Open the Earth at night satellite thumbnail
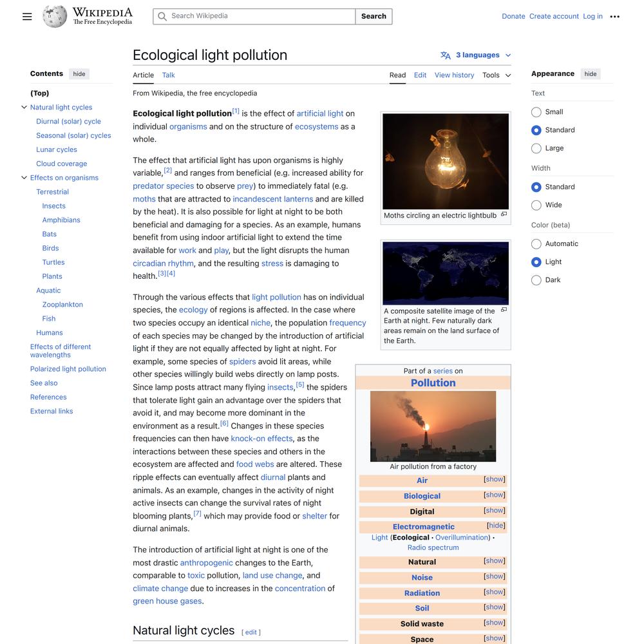The height and width of the screenshot is (644, 644). pos(446,273)
